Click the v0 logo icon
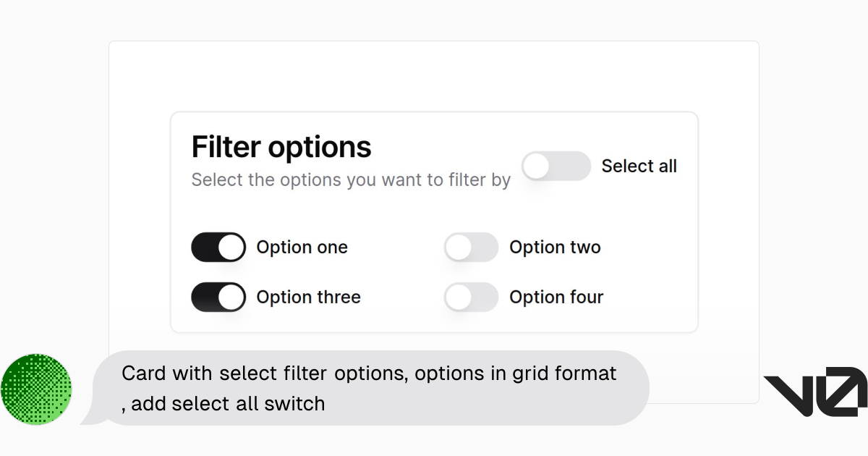Screen dimensions: 868x456 815,392
